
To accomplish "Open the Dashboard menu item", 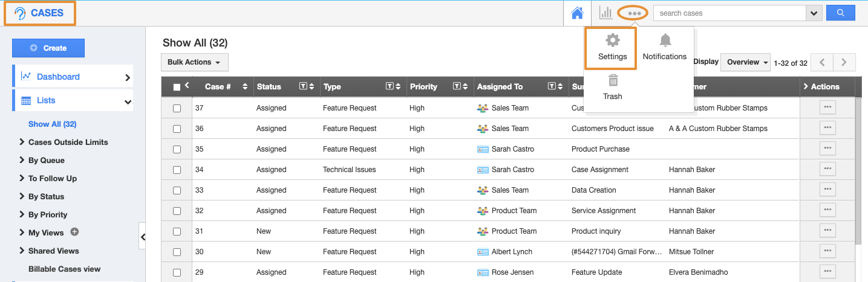I will tap(58, 77).
